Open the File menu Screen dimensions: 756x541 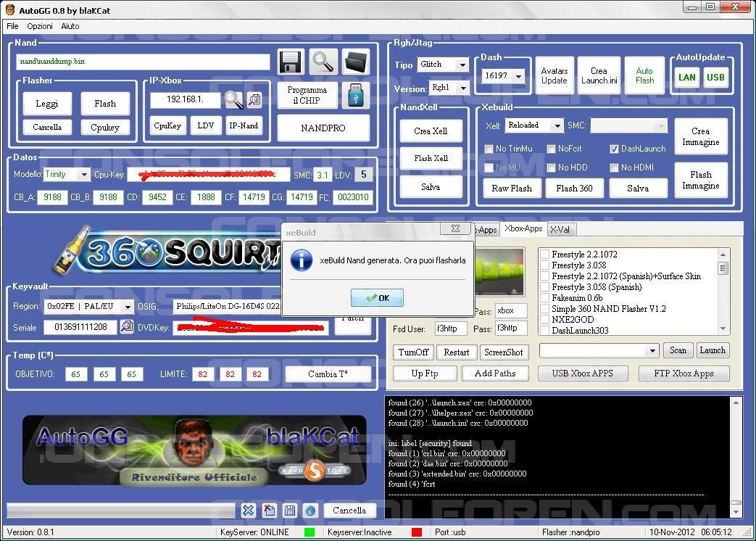click(x=12, y=26)
